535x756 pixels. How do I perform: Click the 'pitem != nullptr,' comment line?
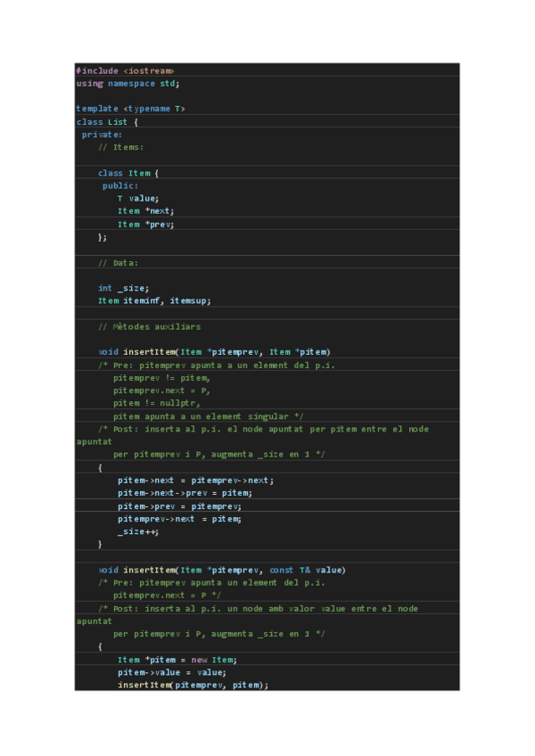[158, 404]
